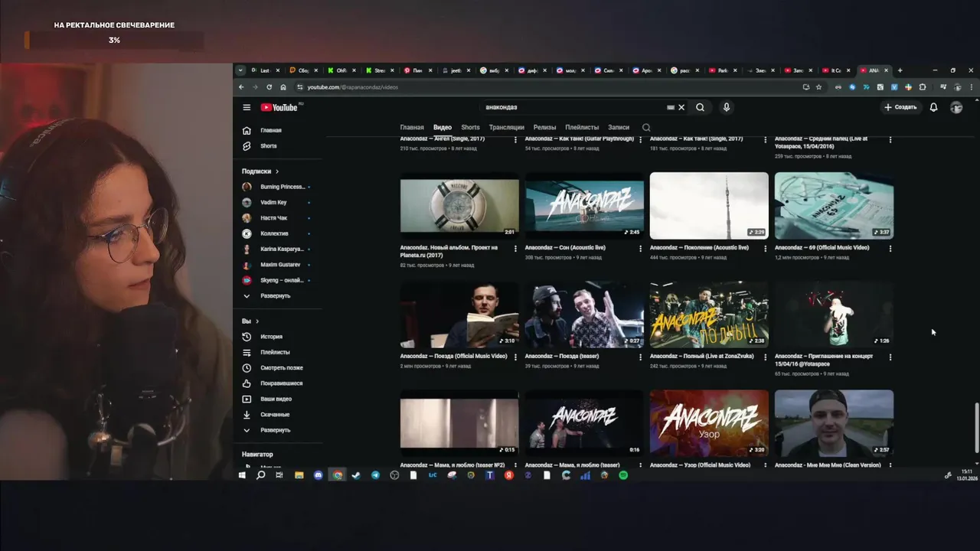Open options for Поезда (Official Music Video)
Viewport: 980px width, 551px height.
[x=515, y=357]
